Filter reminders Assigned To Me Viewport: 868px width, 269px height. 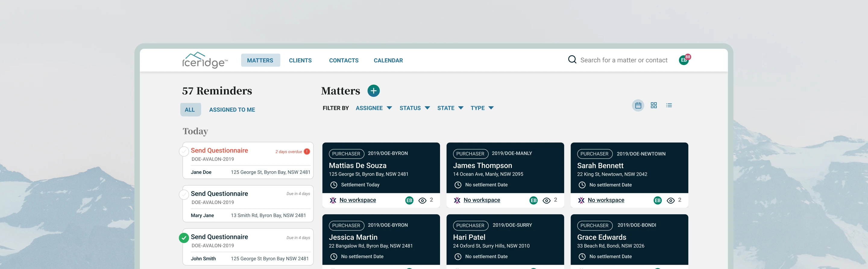[232, 110]
